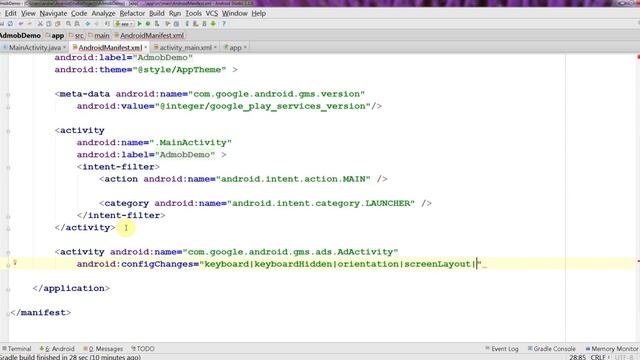Open the Gradle Console panel

pyautogui.click(x=551, y=349)
